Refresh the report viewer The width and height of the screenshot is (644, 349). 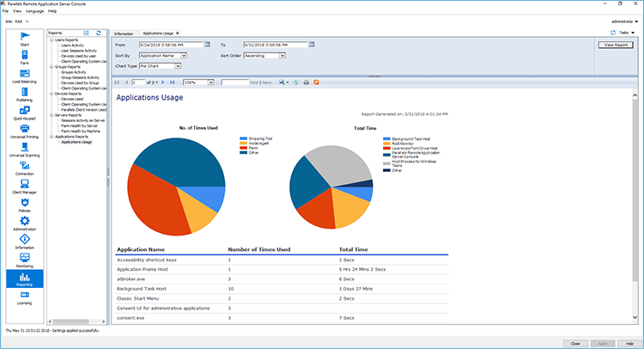[x=295, y=83]
